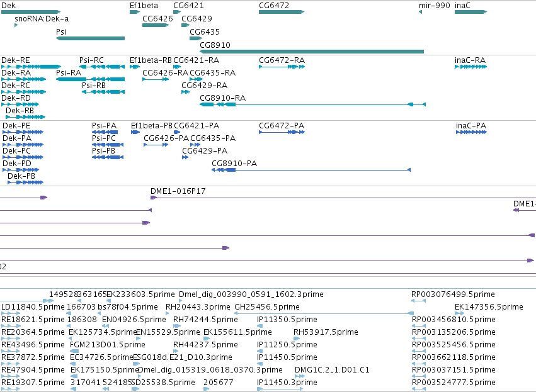
Task: Open the Psi-RC transcript label
Action: pos(91,60)
